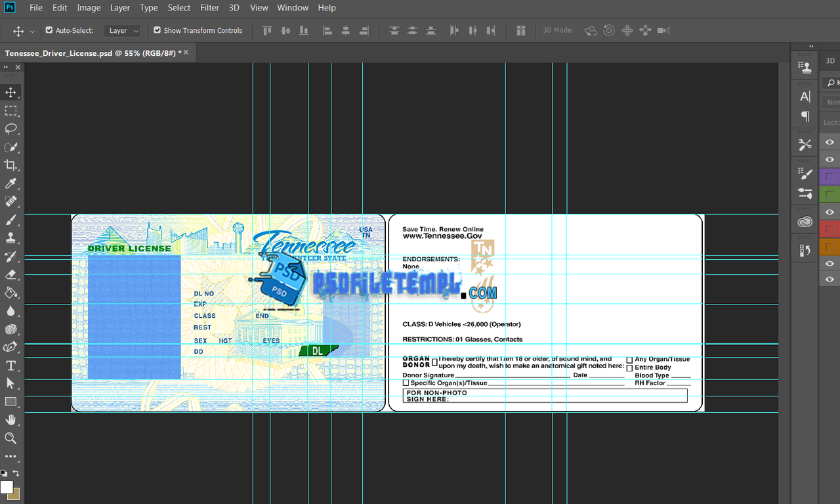Open the Edit Toolbar three-dots menu

[x=11, y=456]
